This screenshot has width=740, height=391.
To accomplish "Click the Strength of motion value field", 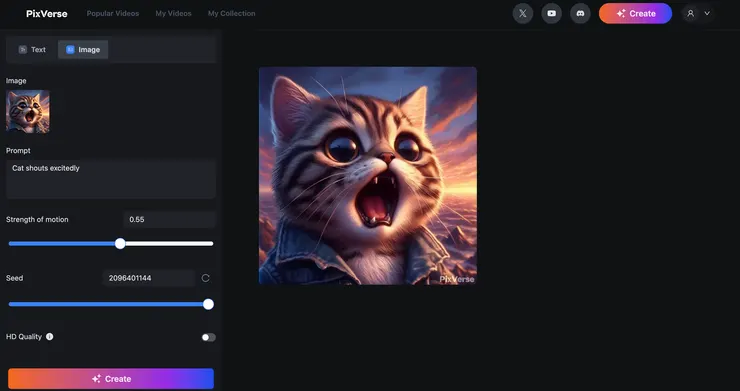I will (169, 220).
